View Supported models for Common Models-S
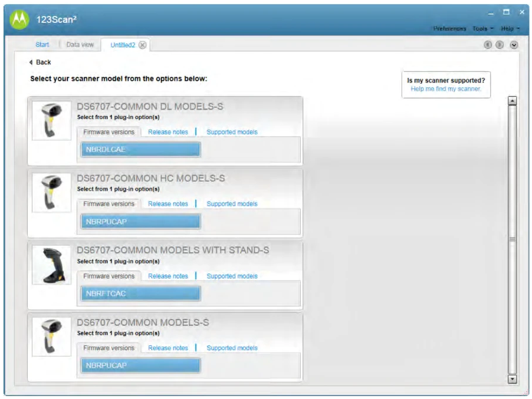This screenshot has width=532, height=399. pos(232,348)
